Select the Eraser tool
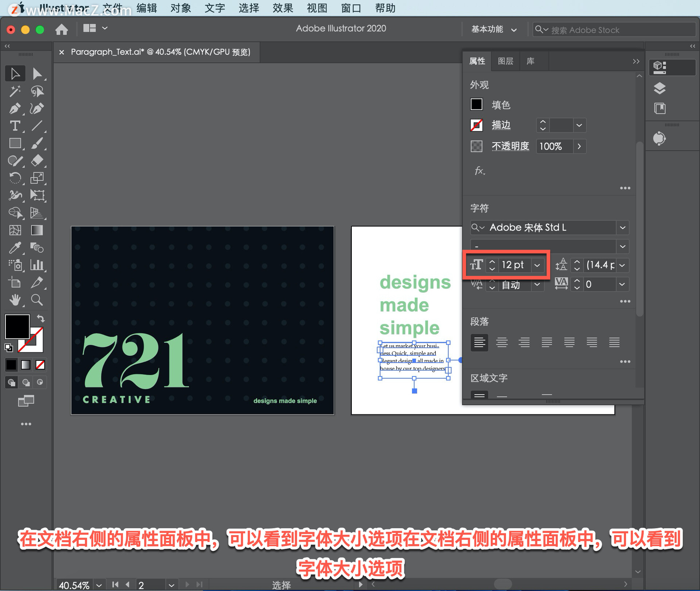The height and width of the screenshot is (591, 700). [x=37, y=161]
